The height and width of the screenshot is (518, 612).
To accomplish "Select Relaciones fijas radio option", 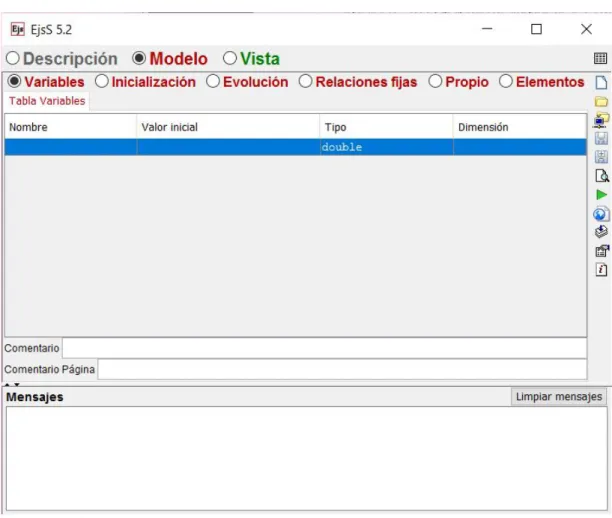I will click(358, 82).
